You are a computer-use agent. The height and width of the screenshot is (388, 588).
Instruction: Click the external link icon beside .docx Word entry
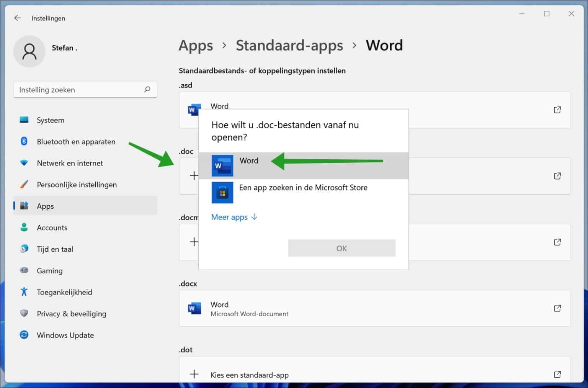tap(557, 308)
